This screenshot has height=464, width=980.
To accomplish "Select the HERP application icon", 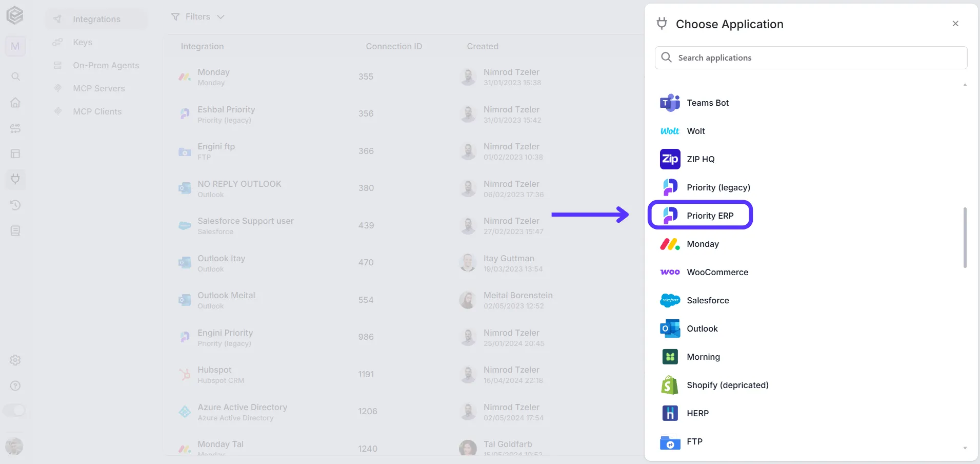I will (670, 413).
